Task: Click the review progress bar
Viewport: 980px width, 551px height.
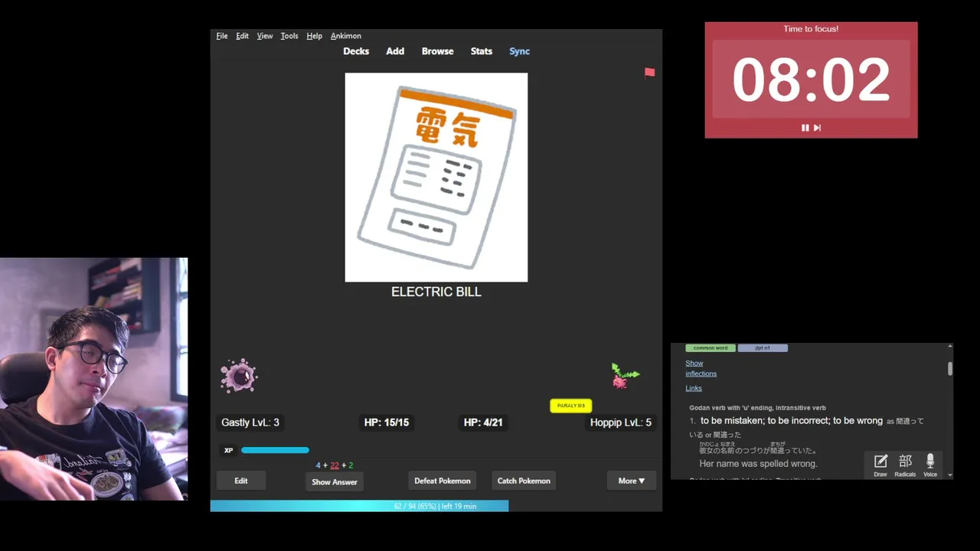Action: [x=436, y=506]
